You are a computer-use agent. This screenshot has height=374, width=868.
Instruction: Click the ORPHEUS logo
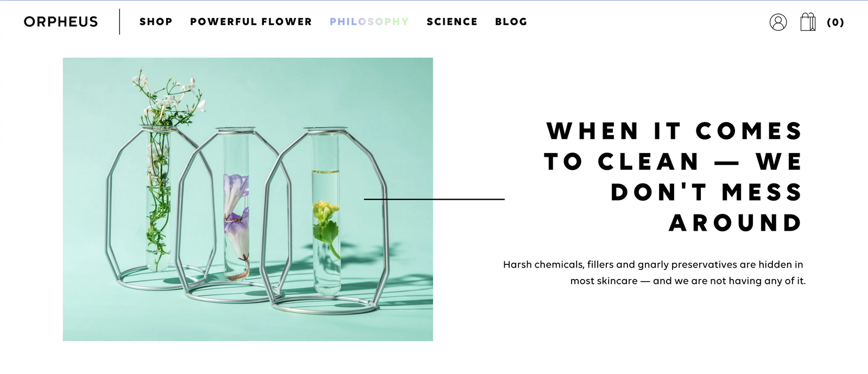61,22
